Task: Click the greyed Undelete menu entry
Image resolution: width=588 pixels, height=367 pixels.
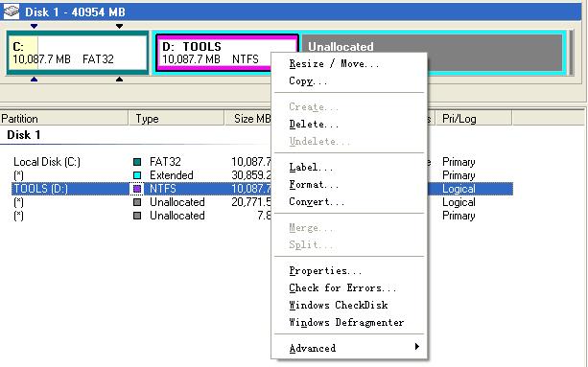Action: click(x=319, y=141)
